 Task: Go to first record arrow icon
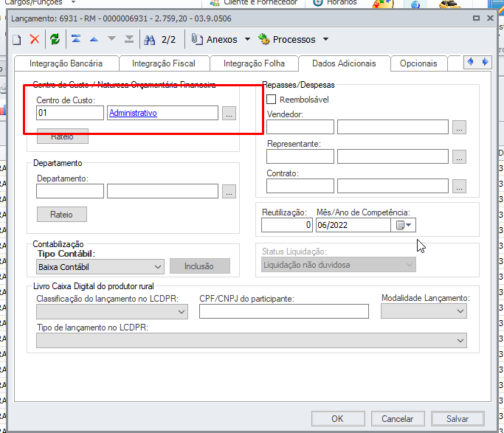[x=76, y=39]
